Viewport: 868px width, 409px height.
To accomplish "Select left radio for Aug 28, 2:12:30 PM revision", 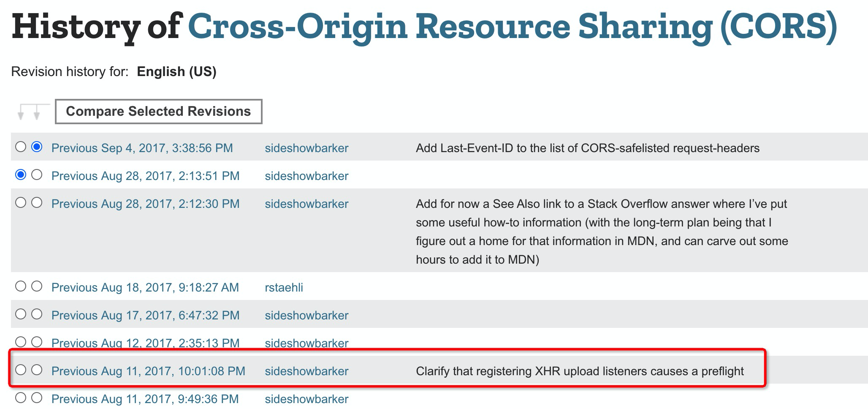I will coord(21,202).
